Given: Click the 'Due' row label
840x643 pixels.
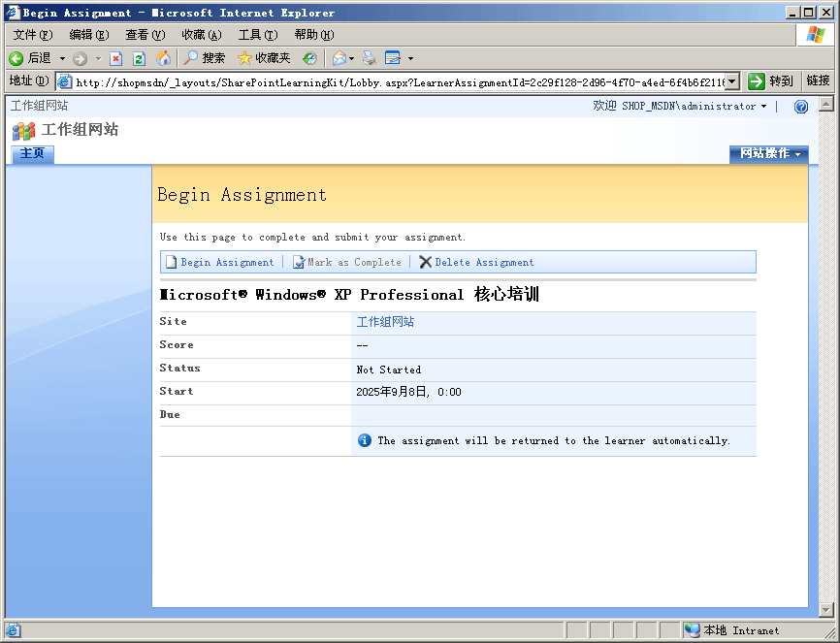Looking at the screenshot, I should pos(170,415).
